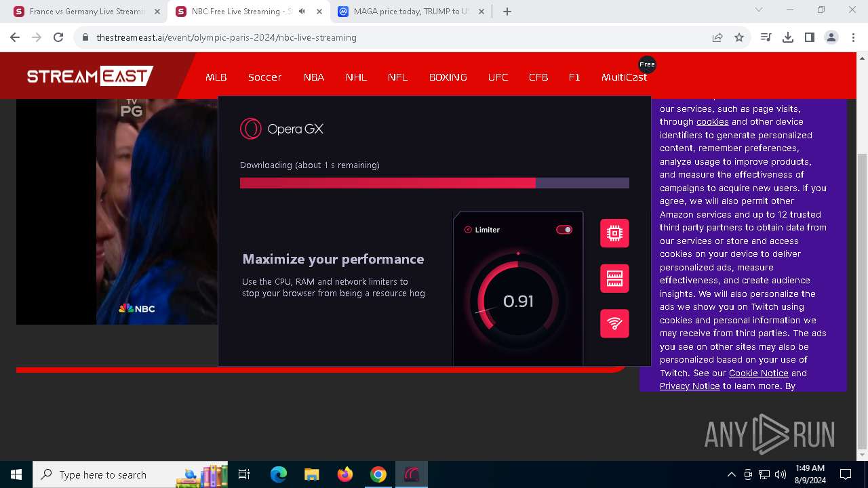Open the Privacy Notice link

coord(690,386)
